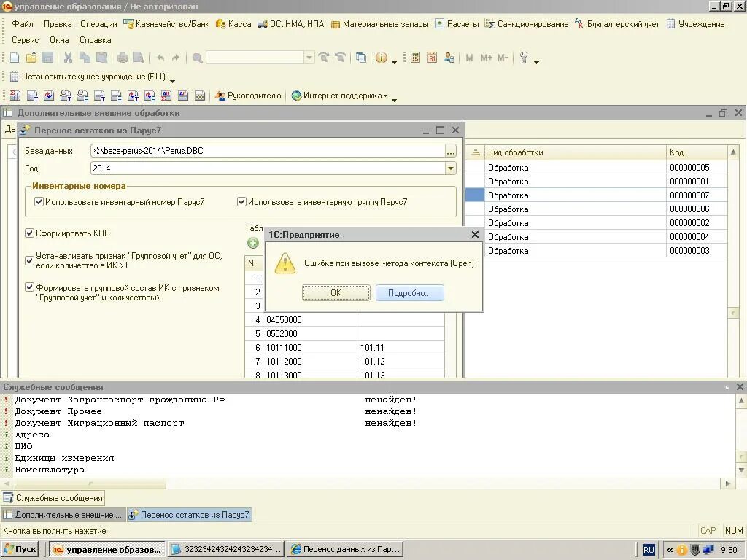This screenshot has height=560, width=747.
Task: Open the Санкционирование menu
Action: click(x=527, y=24)
